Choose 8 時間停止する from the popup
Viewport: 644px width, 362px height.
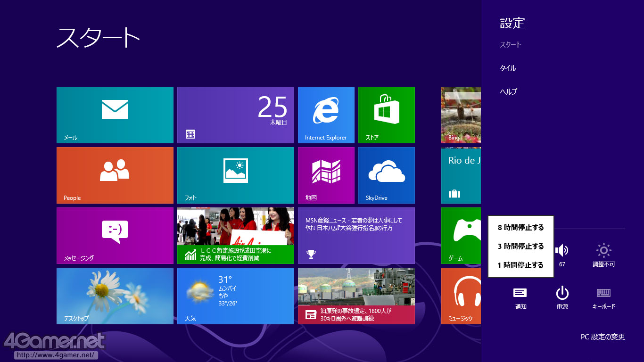pos(521,227)
